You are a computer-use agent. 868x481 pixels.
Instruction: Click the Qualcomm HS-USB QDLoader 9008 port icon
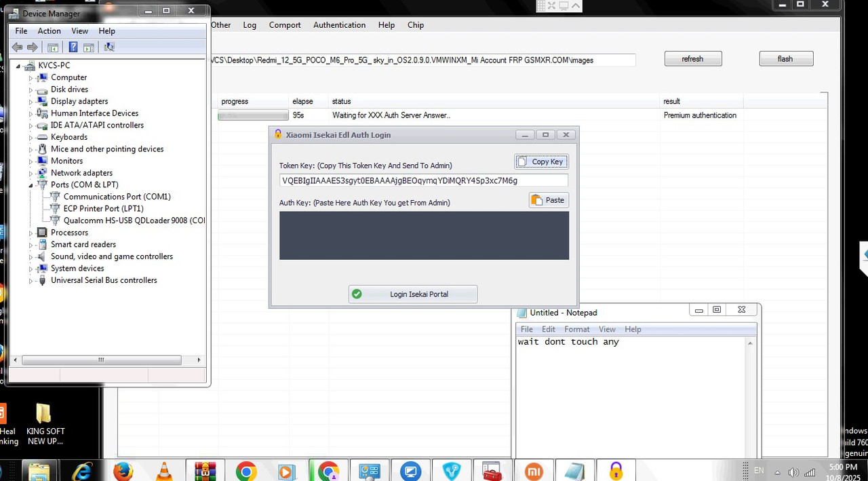[55, 220]
